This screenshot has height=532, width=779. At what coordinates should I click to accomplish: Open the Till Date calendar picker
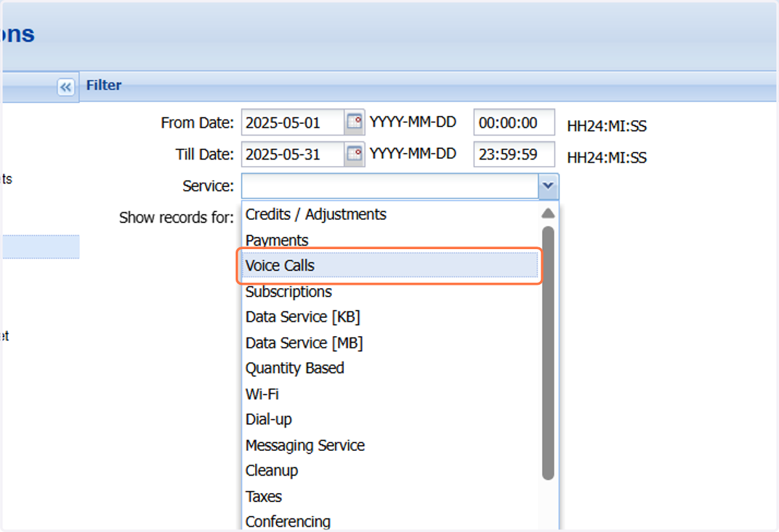[x=354, y=154]
